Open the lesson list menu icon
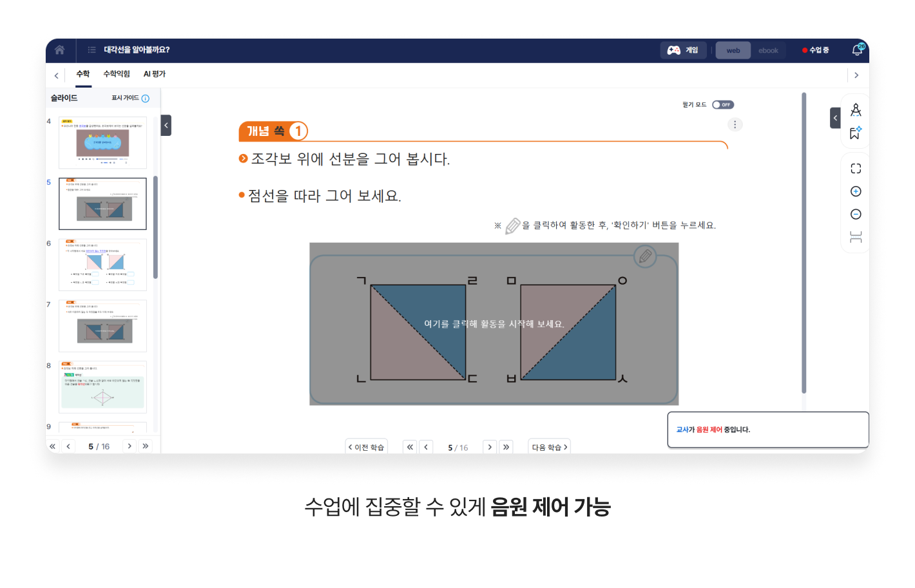The image size is (915, 588). 92,50
